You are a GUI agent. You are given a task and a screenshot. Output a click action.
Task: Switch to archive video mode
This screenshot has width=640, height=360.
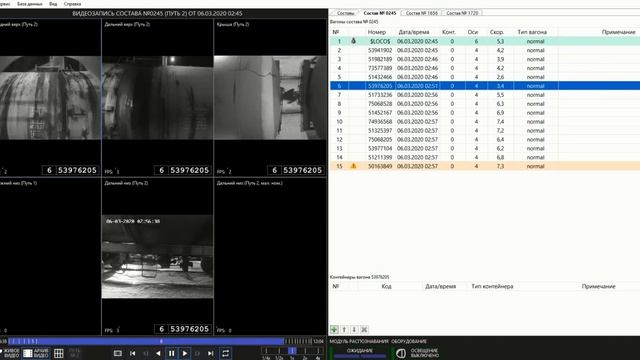(x=36, y=353)
